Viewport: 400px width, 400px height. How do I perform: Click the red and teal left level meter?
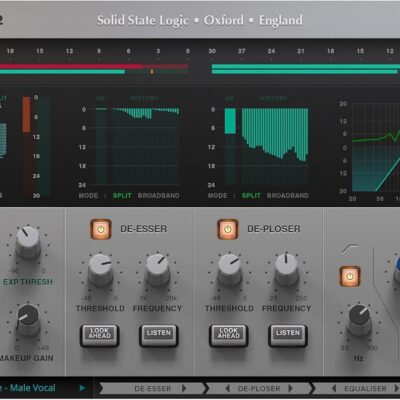click(x=94, y=69)
